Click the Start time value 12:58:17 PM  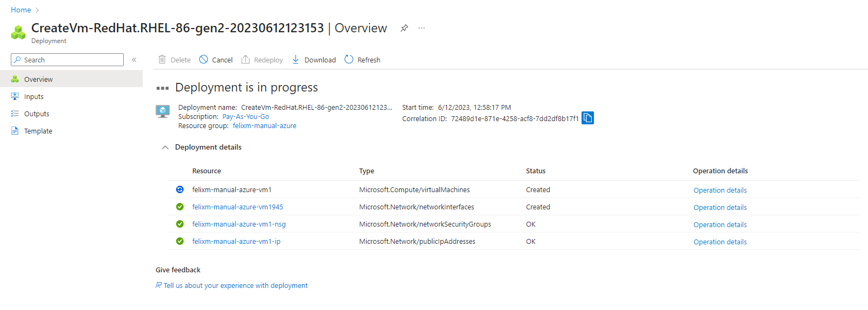(x=474, y=107)
